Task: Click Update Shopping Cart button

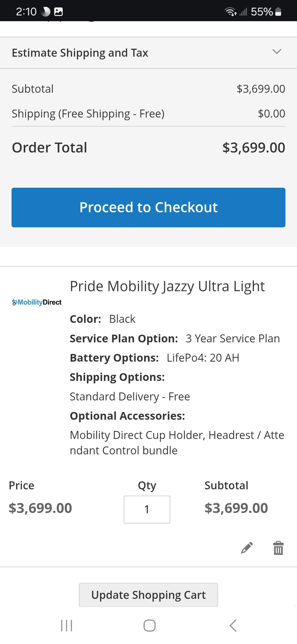Action: tap(148, 595)
